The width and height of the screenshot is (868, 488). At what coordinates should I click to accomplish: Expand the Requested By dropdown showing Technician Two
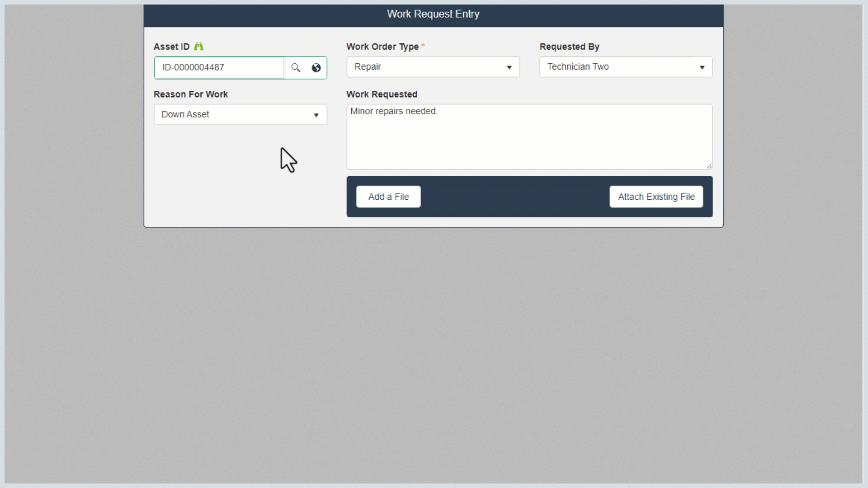(625, 67)
